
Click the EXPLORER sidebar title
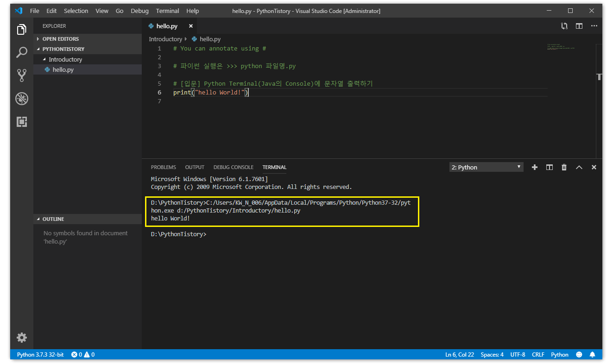coord(54,26)
